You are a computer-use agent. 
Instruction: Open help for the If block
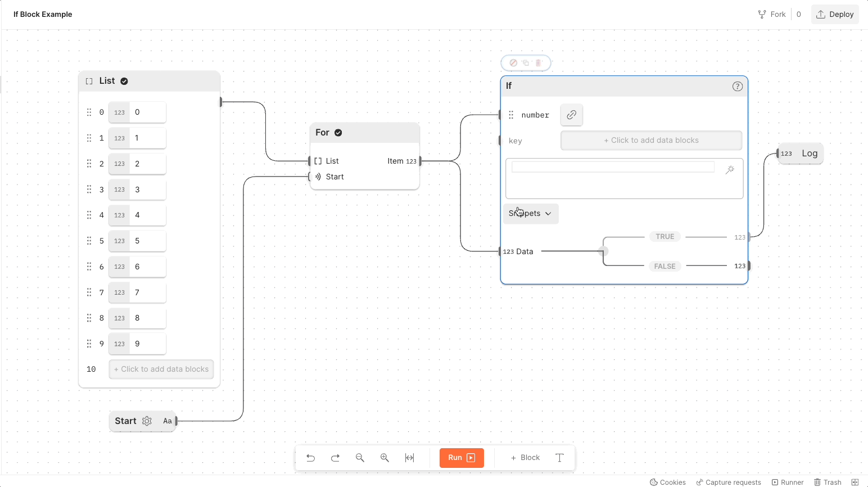pyautogui.click(x=737, y=86)
